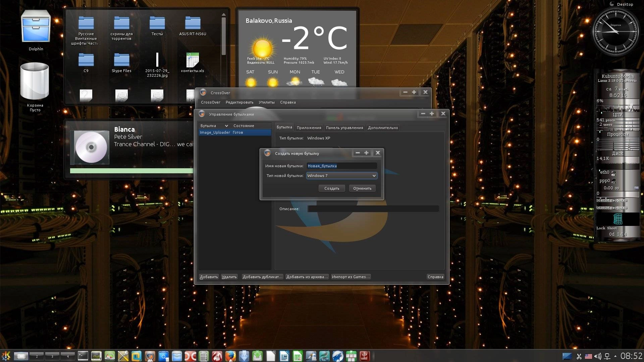
Task: Switch to virtual desktop 2 in pager
Action: 37,356
